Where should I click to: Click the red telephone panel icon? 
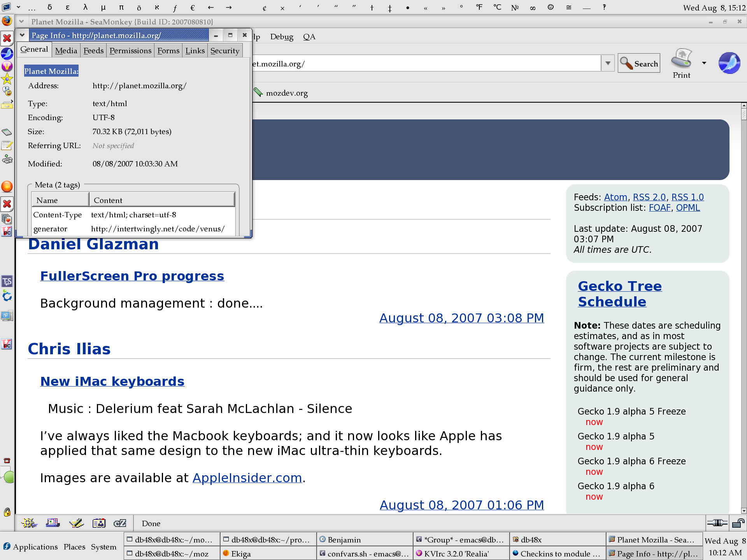point(7,461)
